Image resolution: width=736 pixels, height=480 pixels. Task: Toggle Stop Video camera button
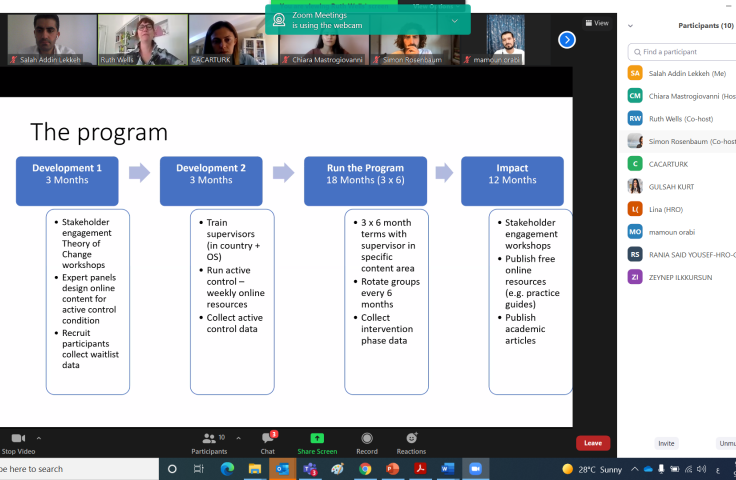(18, 438)
